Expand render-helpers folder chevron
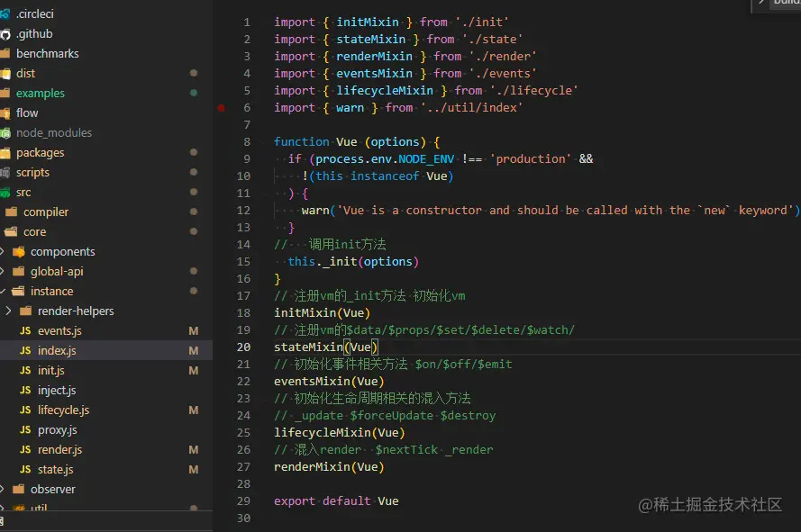 (x=8, y=311)
